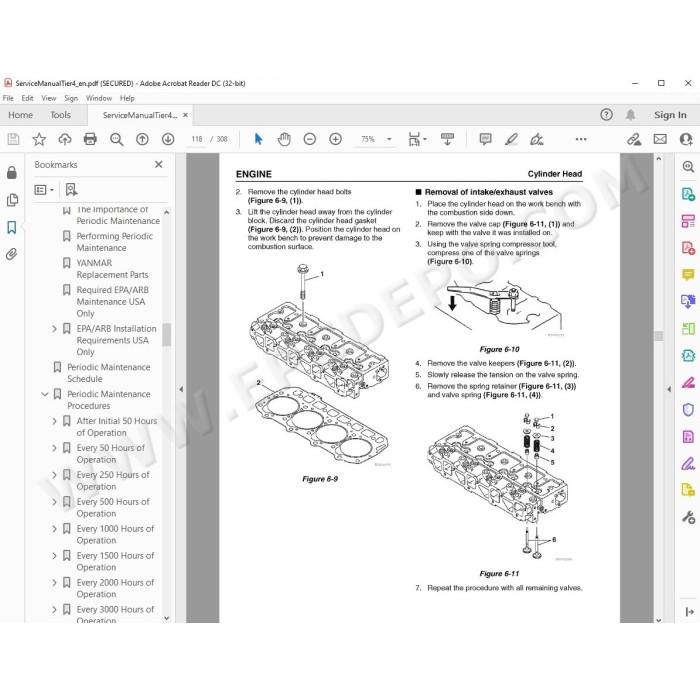The image size is (700, 700).
Task: Select the Highlight pen tool
Action: (x=511, y=139)
